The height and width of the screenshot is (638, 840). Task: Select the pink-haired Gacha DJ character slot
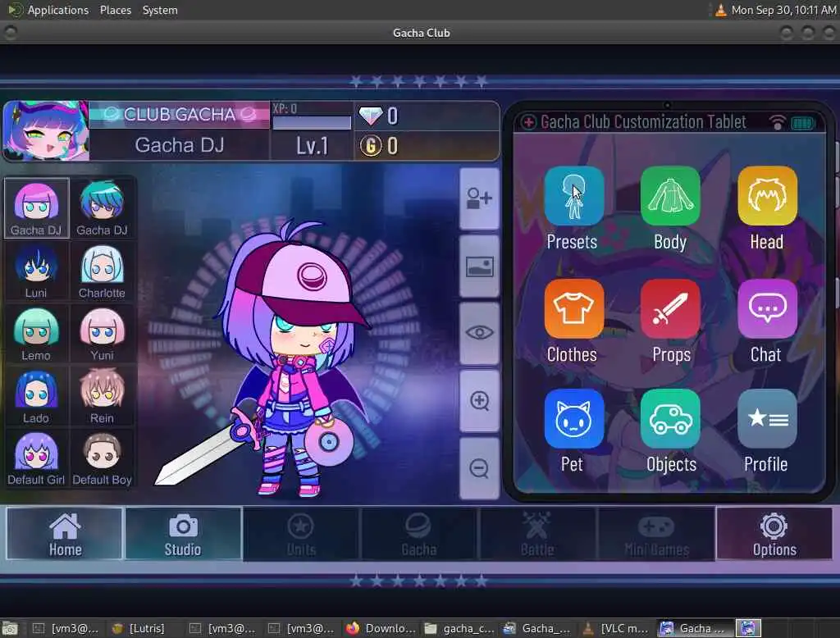point(36,208)
